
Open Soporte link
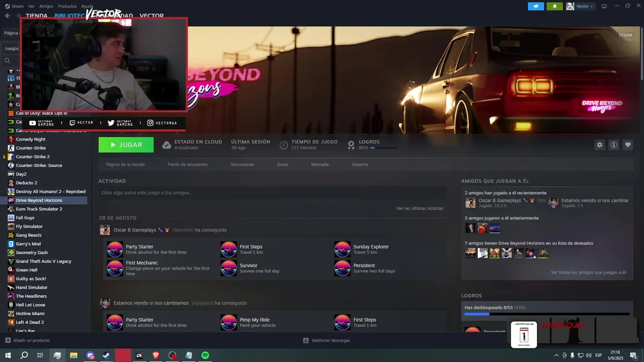pos(360,164)
